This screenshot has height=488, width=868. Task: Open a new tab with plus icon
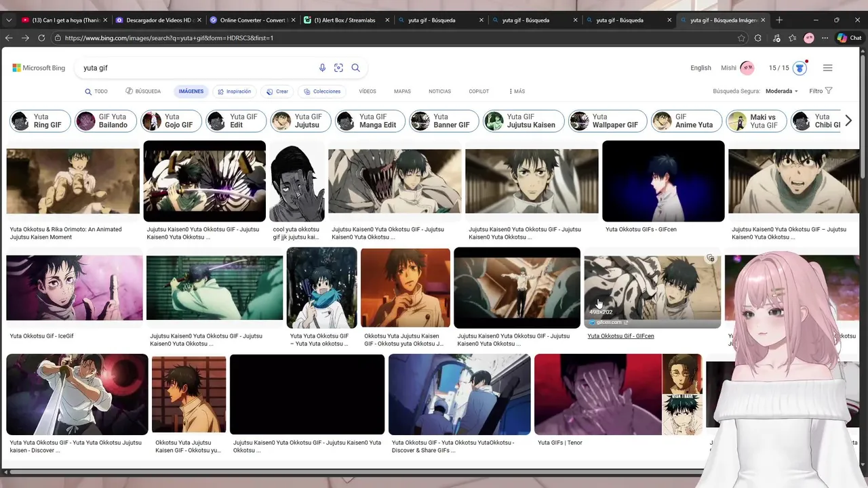click(x=779, y=20)
